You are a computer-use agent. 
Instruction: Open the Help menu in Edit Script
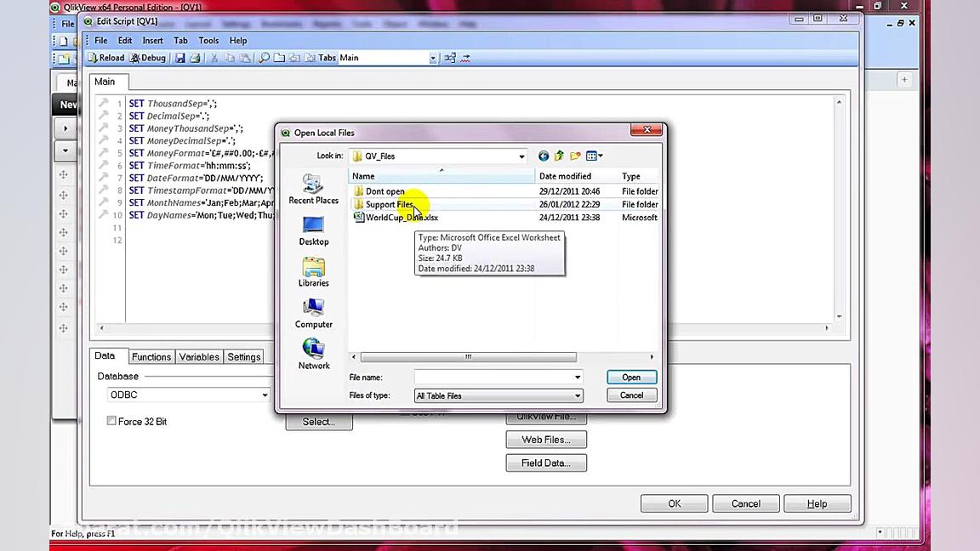point(238,41)
